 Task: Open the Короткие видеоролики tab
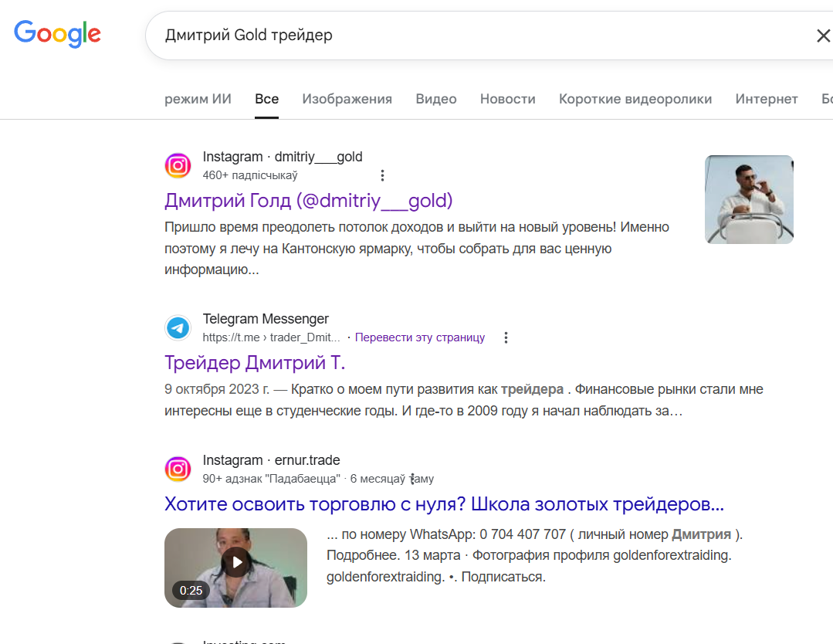pyautogui.click(x=635, y=99)
